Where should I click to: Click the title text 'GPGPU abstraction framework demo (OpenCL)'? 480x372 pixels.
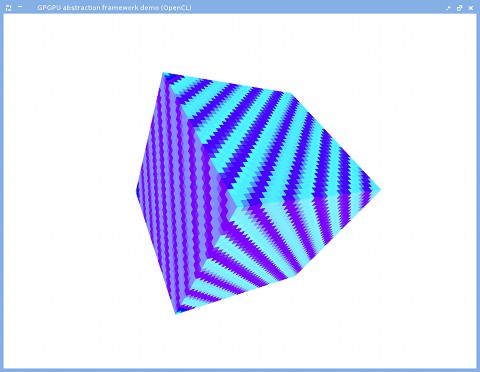point(114,7)
